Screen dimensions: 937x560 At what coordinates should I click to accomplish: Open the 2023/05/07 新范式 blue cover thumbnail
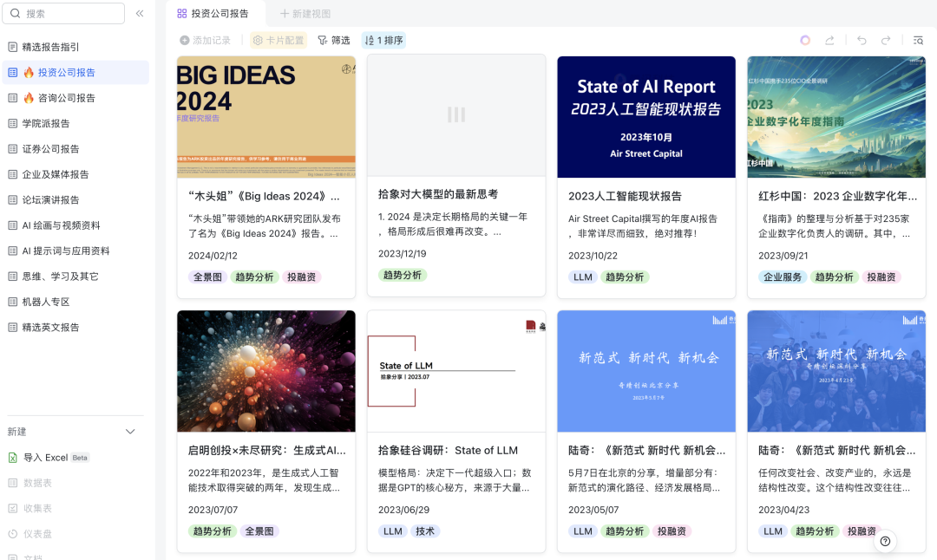pyautogui.click(x=646, y=371)
